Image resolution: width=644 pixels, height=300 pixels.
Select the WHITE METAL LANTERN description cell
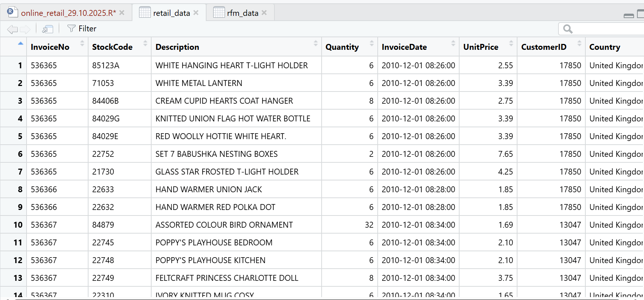[199, 83]
